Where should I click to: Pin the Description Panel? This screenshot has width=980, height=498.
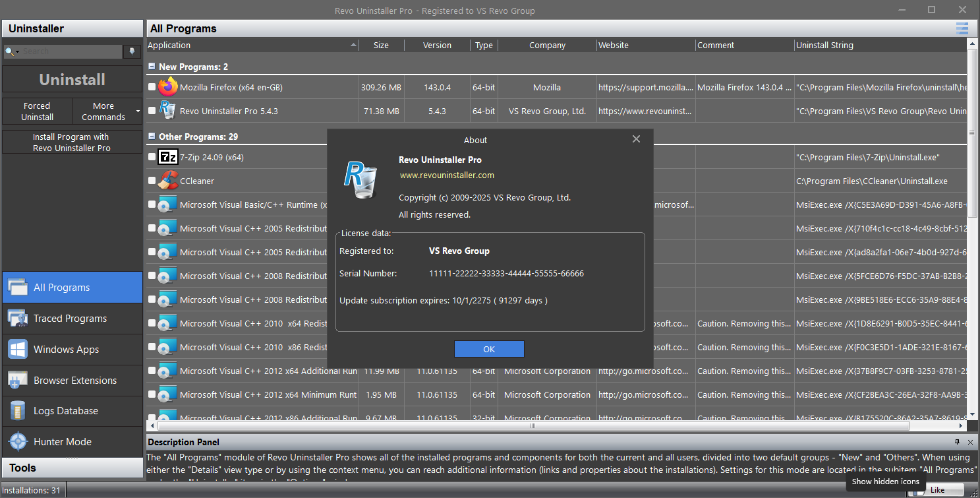(x=958, y=442)
